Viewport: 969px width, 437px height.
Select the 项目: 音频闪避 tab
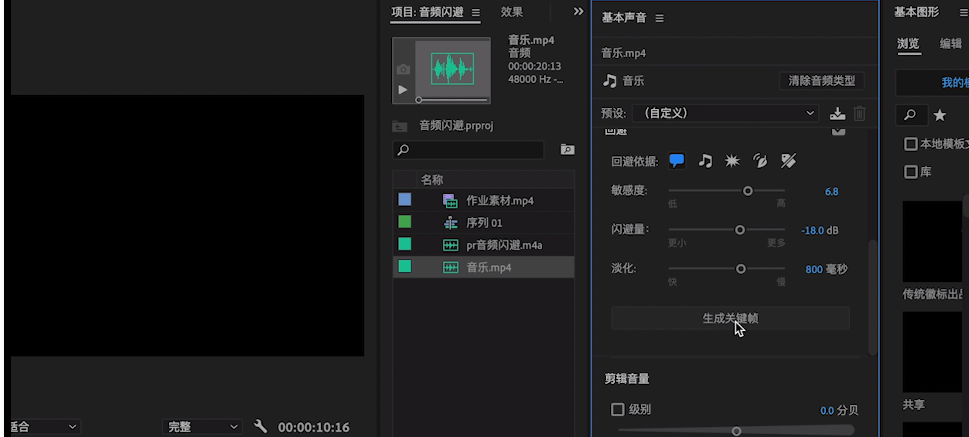coord(428,12)
